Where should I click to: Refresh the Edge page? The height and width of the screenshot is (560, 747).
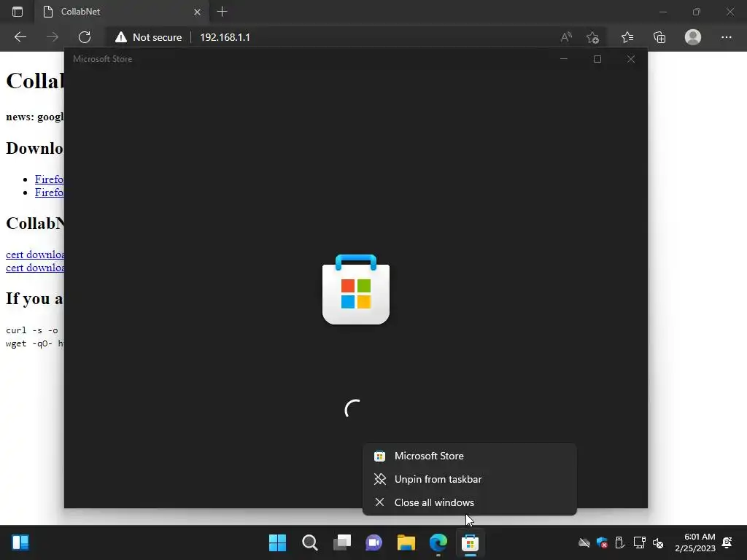click(85, 37)
